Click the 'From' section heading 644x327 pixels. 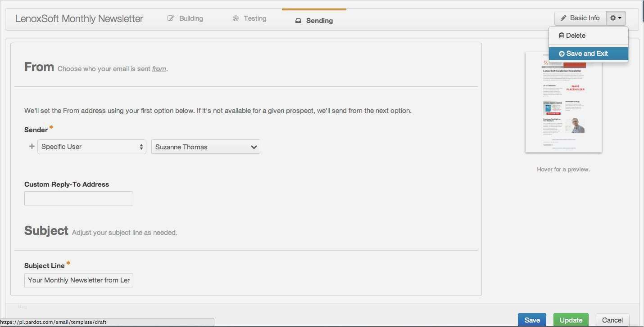pos(39,67)
